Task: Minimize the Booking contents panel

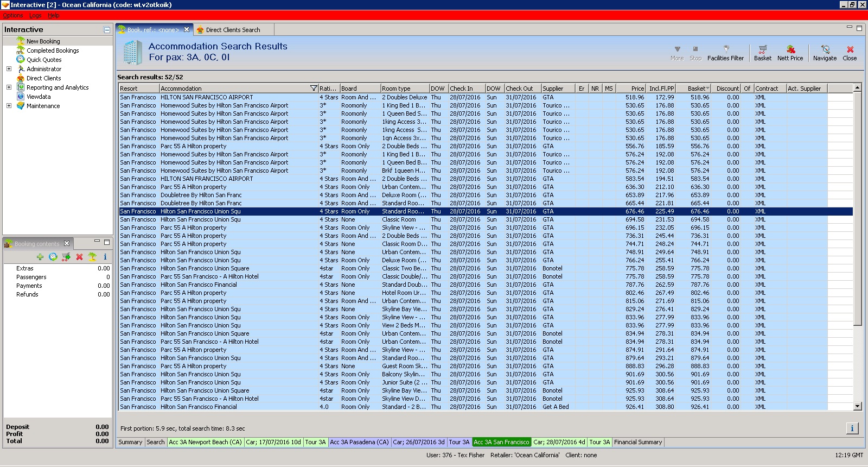Action: pos(97,242)
